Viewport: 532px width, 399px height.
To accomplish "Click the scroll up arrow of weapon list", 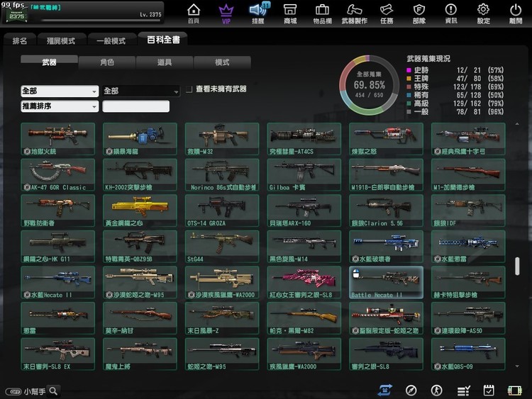I will [517, 124].
